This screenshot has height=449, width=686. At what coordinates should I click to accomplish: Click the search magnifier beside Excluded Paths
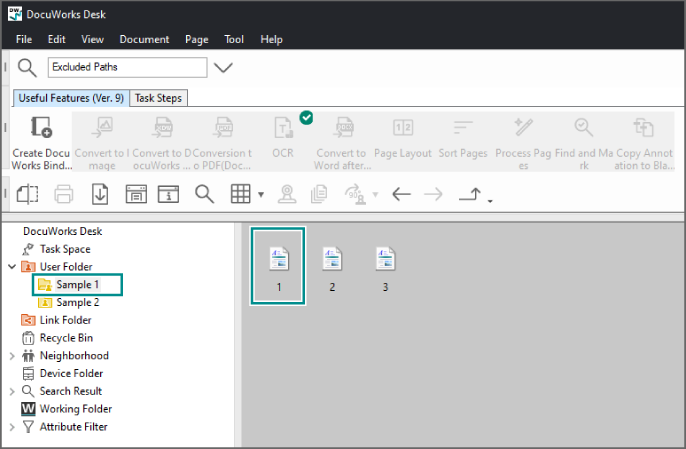tap(27, 68)
